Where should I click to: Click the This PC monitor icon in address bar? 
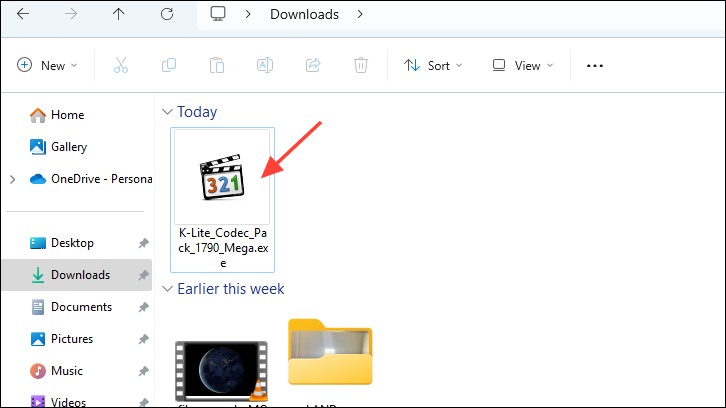(218, 14)
